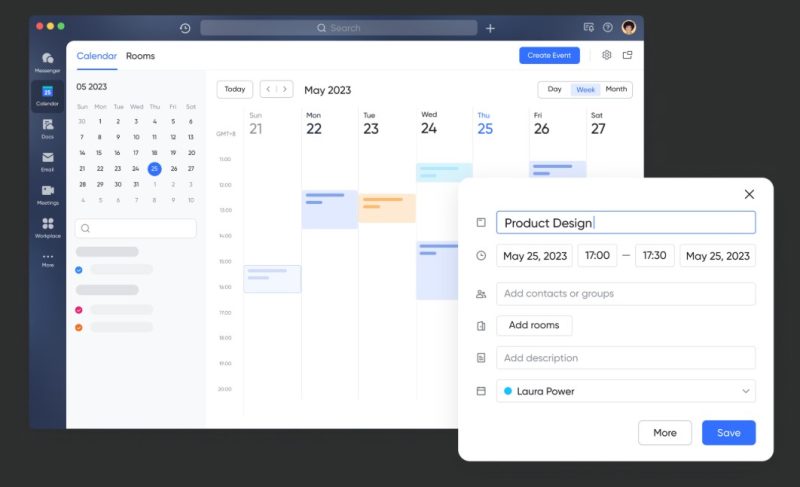
Task: Click the calendar search box in the left panel
Action: [x=136, y=228]
